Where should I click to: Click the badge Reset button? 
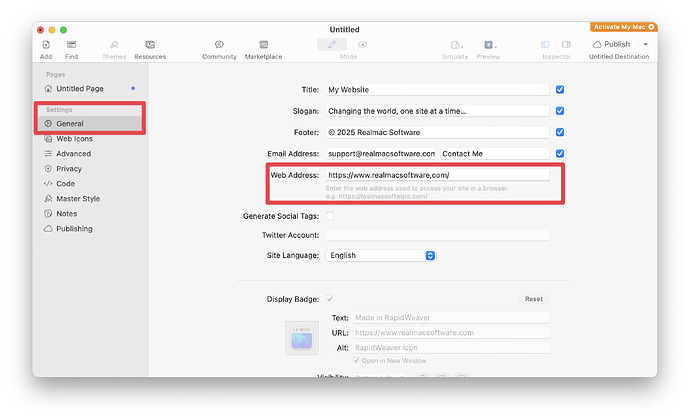pyautogui.click(x=534, y=299)
